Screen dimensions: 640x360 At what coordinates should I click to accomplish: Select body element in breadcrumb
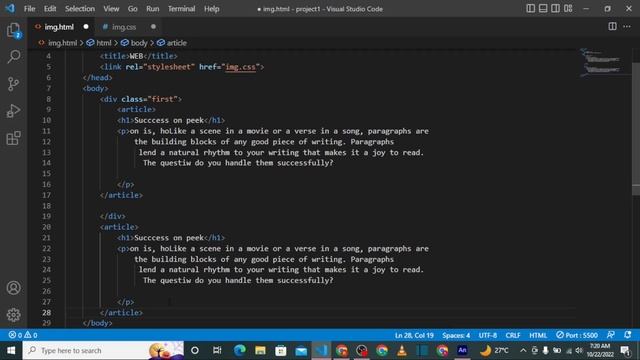coord(139,43)
